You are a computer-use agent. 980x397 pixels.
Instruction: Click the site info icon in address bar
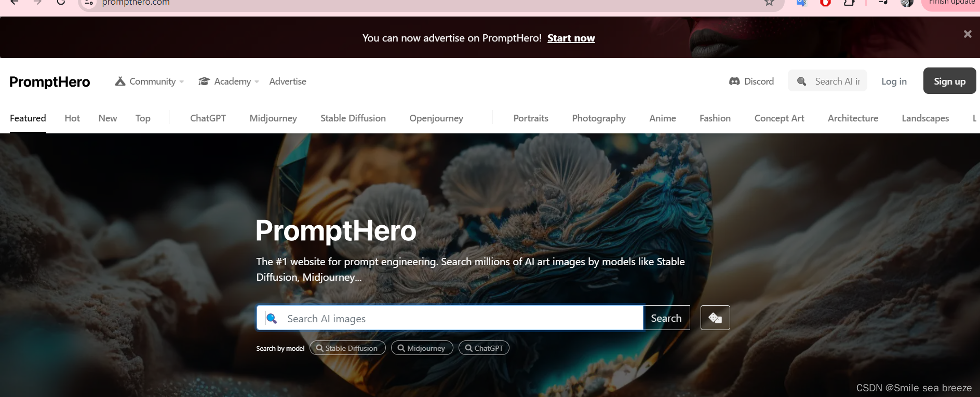(x=89, y=2)
